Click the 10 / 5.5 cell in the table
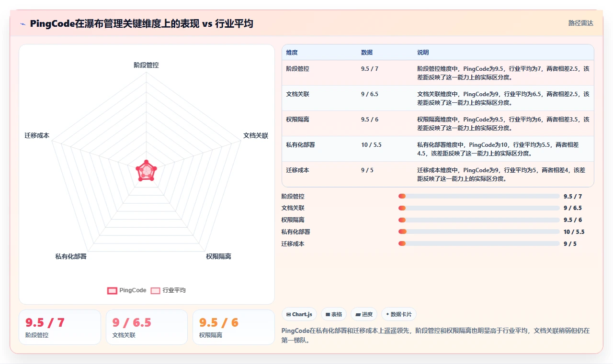The width and height of the screenshot is (613, 364). 371,145
